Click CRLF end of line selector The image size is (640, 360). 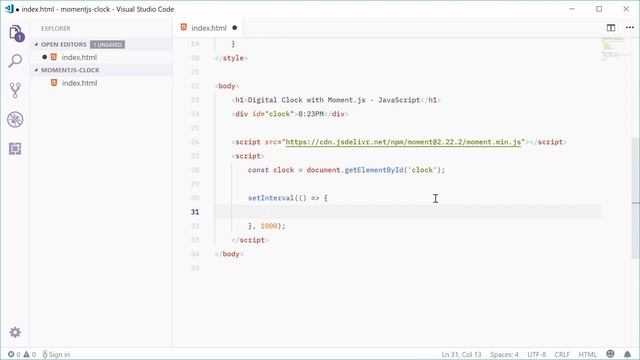pyautogui.click(x=562, y=354)
